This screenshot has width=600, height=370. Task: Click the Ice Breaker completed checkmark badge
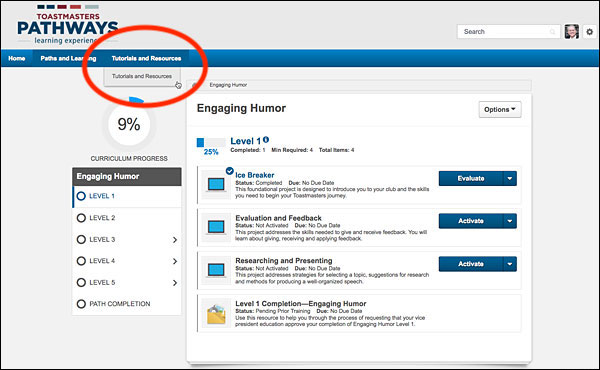coord(230,171)
